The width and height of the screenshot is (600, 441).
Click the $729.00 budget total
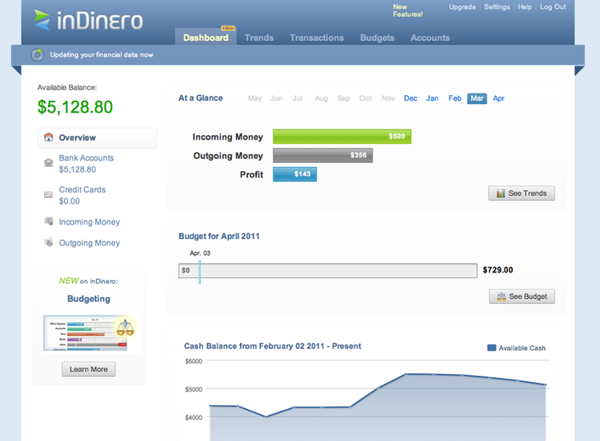pos(497,270)
